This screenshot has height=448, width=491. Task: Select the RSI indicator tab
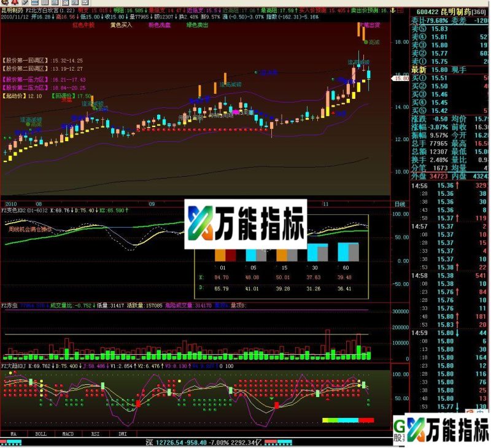pos(95,434)
